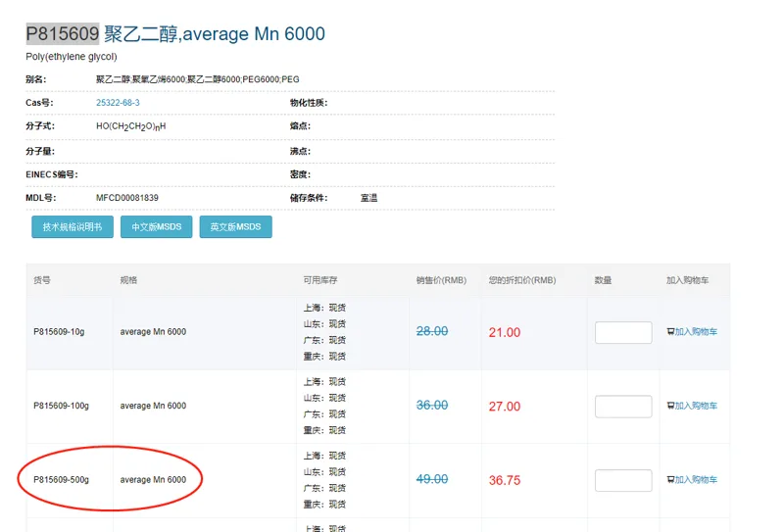Select the product code P815609 in title

[x=63, y=34]
